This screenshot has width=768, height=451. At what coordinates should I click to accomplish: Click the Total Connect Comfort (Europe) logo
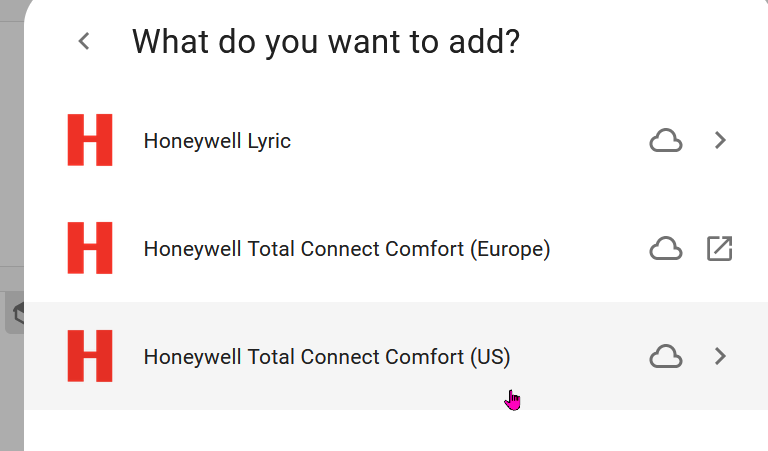[90, 248]
